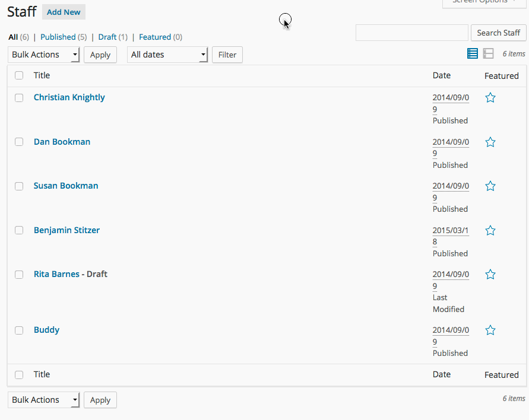Open Christian Knightly staff entry
This screenshot has width=529, height=420.
[69, 97]
